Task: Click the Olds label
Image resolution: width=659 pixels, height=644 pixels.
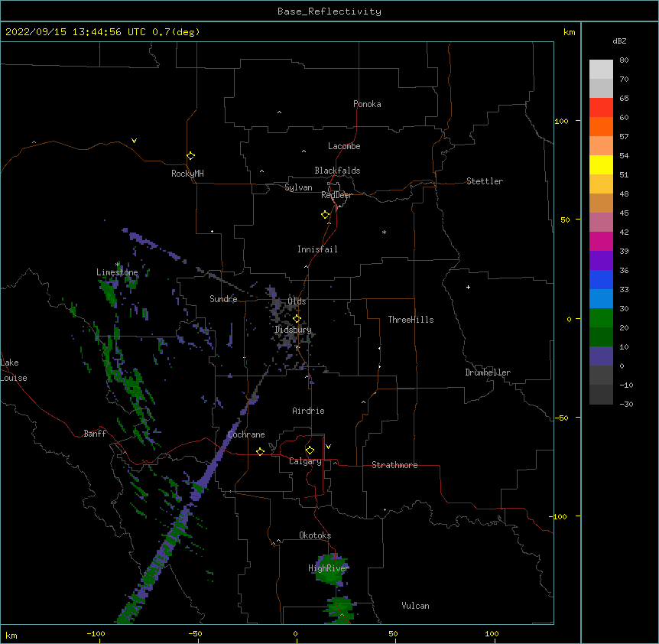Action: 297,301
